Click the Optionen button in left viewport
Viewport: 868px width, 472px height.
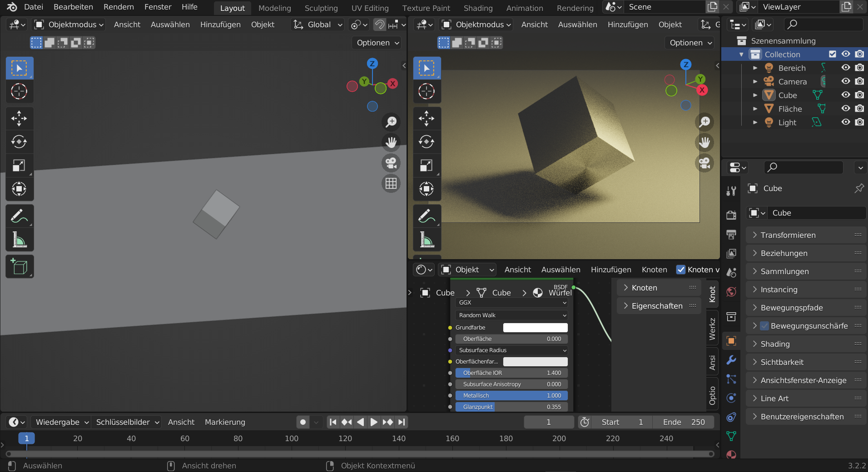click(377, 43)
